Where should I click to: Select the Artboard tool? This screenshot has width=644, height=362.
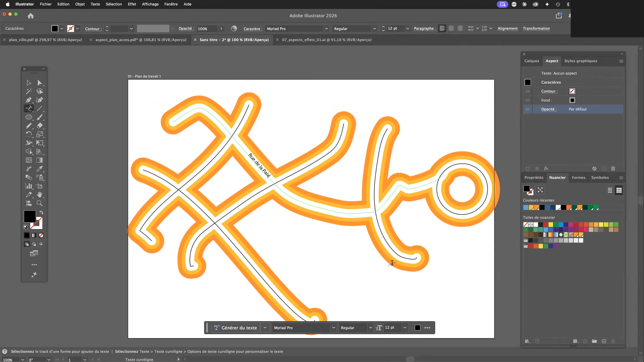[x=40, y=186]
